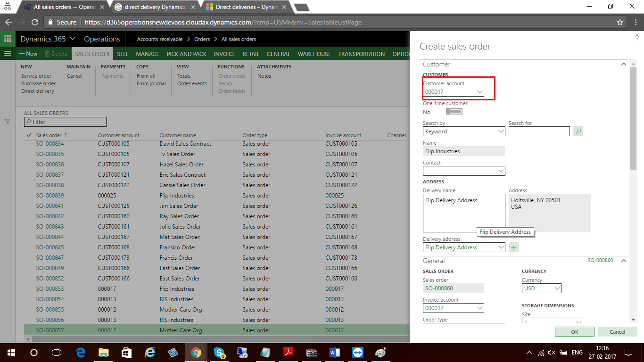Collapse the Customer section
Screen dimensions: 644x362
623,64
